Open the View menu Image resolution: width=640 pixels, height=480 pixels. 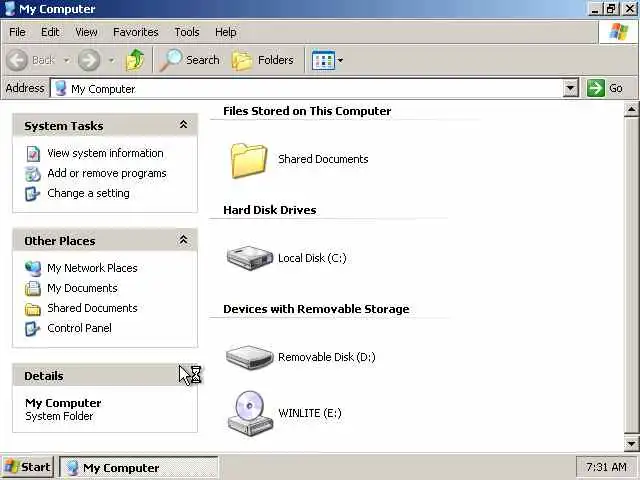(86, 32)
